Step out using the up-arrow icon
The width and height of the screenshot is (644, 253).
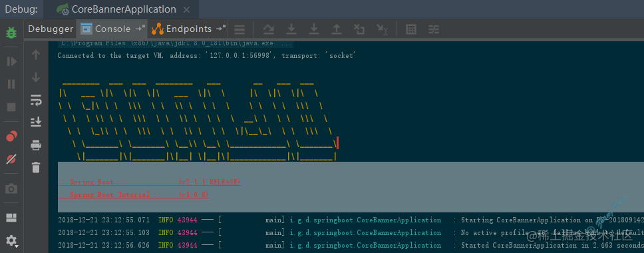coord(337,29)
